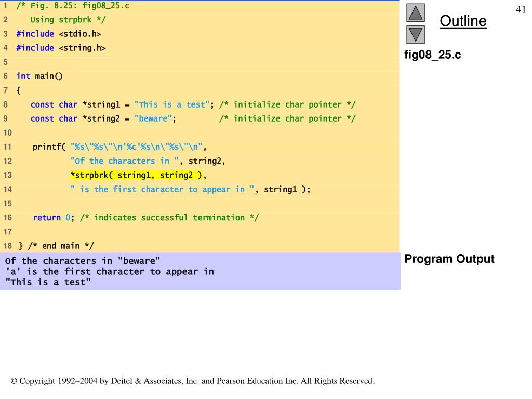Click output line 'a' is the first character
The width and height of the screenshot is (532, 399).
pyautogui.click(x=110, y=271)
